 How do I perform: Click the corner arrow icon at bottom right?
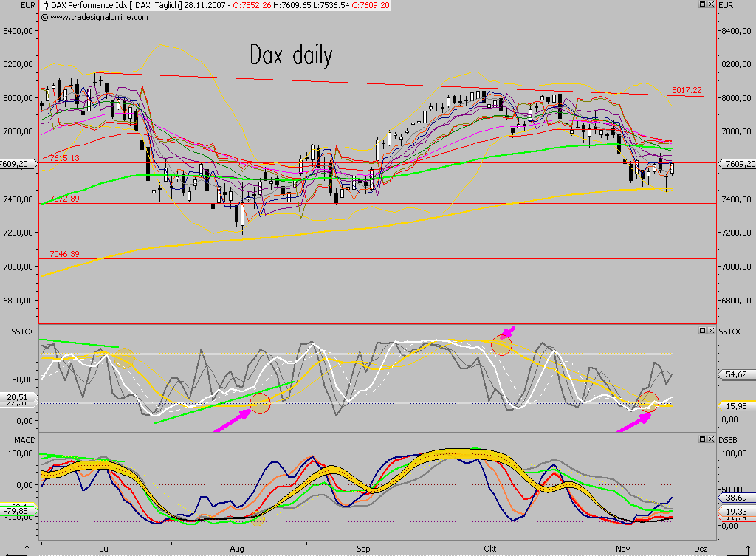pyautogui.click(x=738, y=550)
